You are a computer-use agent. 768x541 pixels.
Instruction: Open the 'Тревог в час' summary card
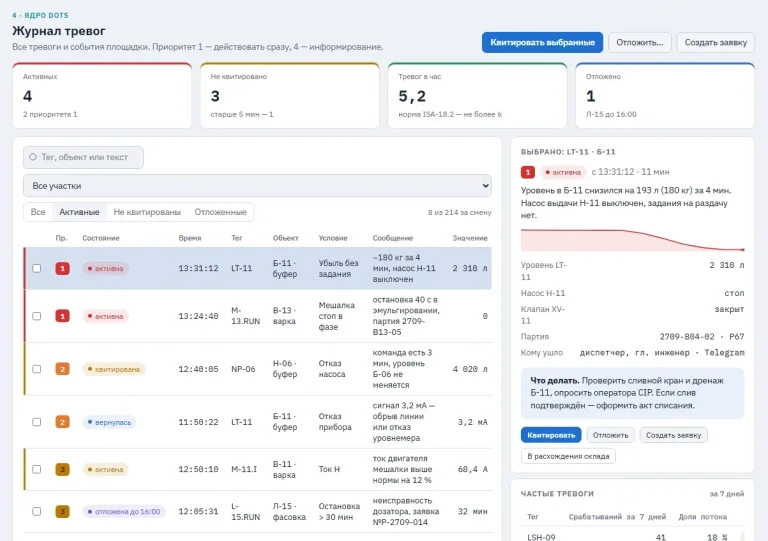(477, 95)
